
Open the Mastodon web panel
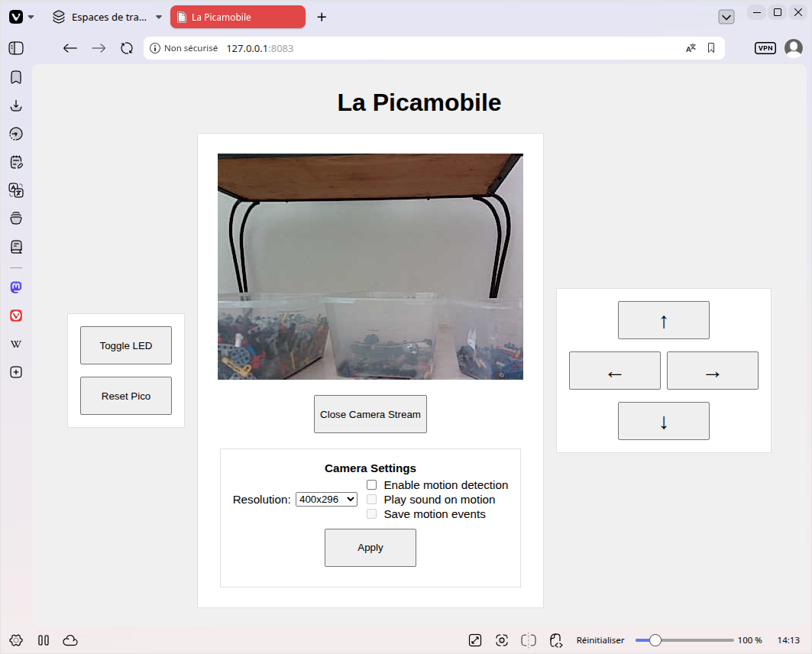tap(16, 287)
